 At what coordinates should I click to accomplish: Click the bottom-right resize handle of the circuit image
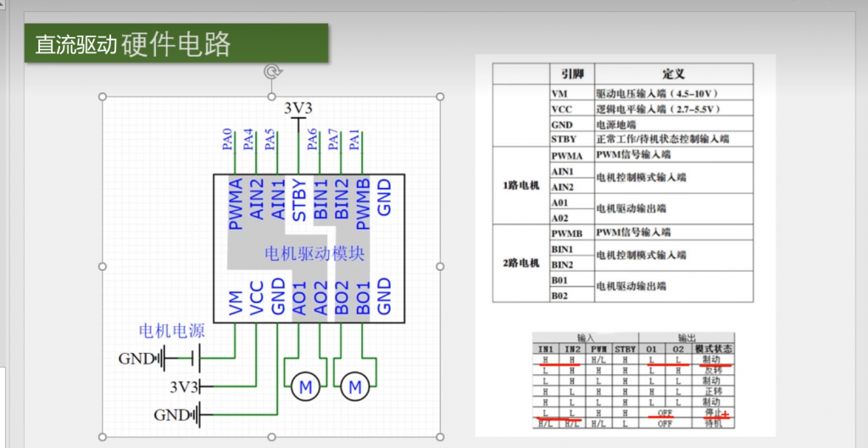tap(440, 435)
